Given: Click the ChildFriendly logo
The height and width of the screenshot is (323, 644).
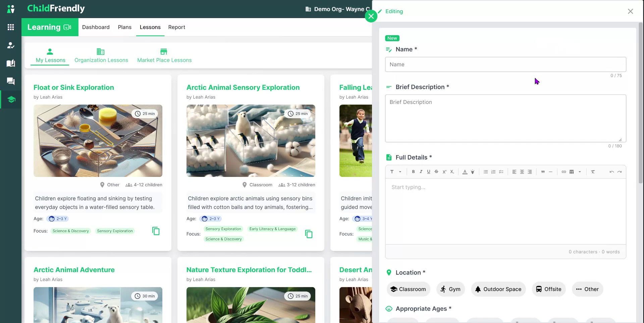Looking at the screenshot, I should pos(56,8).
